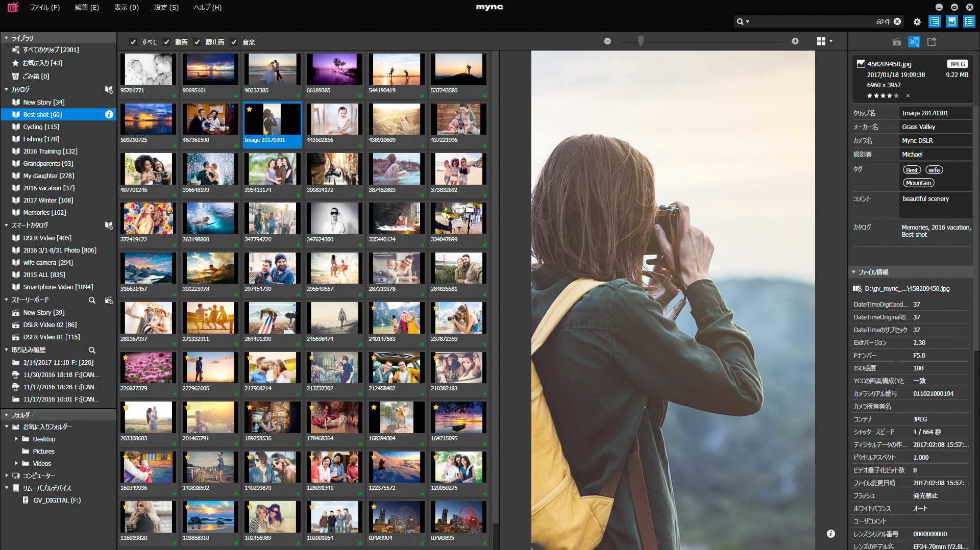Viewport: 980px width, 550px height.
Task: Open the 設定 (S) menu
Action: [166, 8]
